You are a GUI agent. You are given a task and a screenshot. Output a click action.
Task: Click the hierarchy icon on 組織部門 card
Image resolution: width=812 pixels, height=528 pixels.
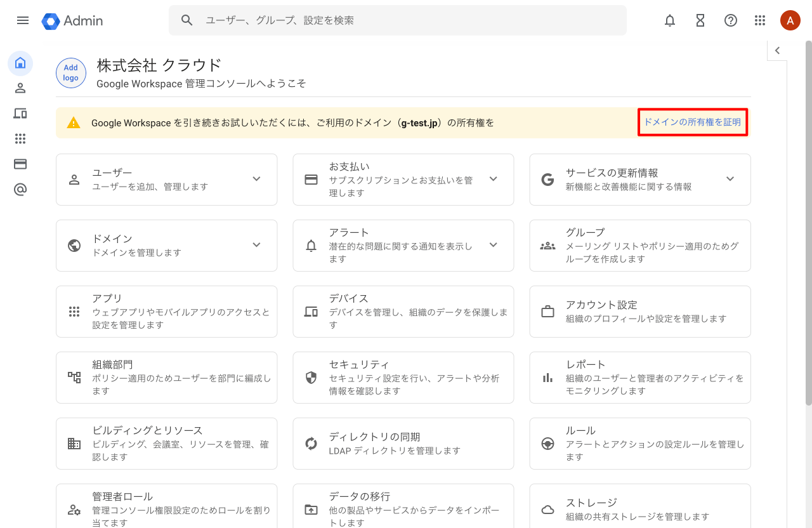pos(74,378)
